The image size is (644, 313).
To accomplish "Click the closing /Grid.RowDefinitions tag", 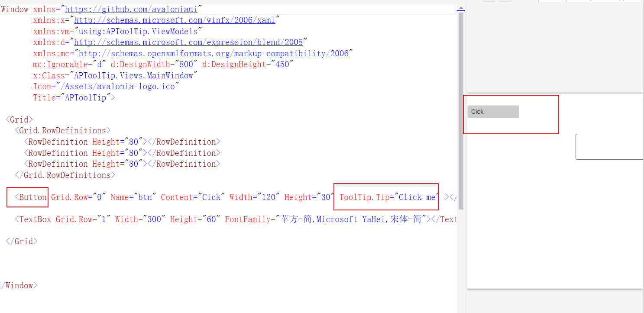I will [65, 175].
